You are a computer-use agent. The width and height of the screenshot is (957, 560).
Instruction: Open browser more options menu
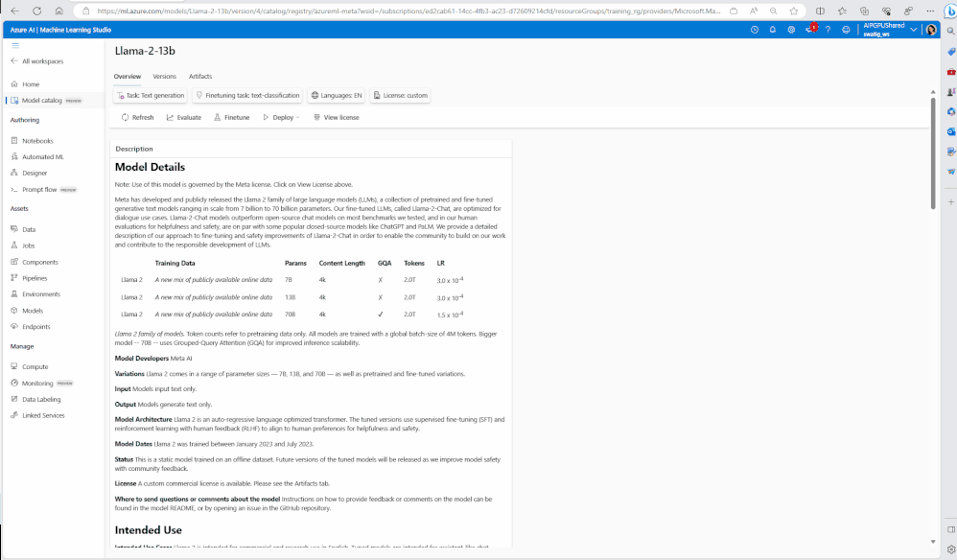tap(930, 11)
